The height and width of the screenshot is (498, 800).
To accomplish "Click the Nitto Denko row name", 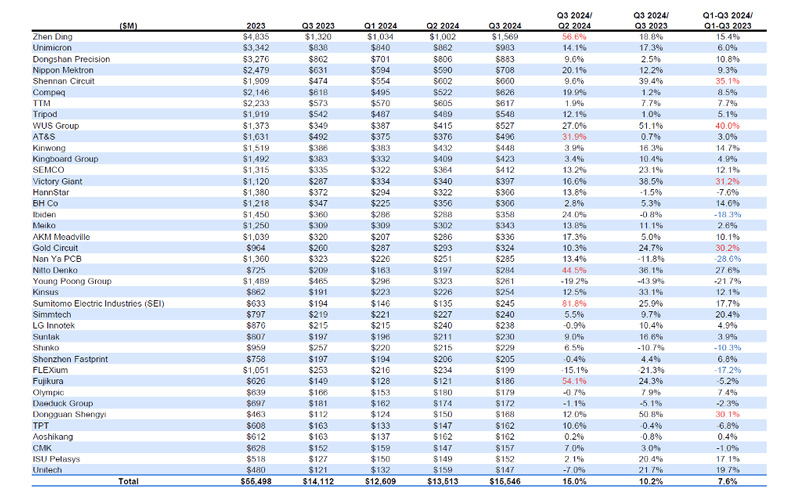I will (55, 270).
